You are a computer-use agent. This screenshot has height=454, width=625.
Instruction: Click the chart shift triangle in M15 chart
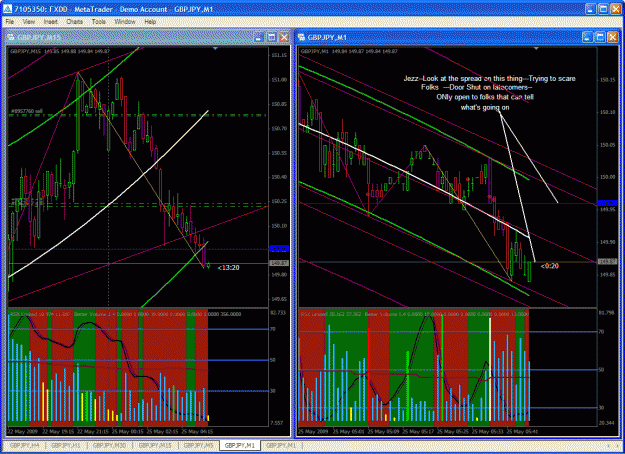pos(215,49)
